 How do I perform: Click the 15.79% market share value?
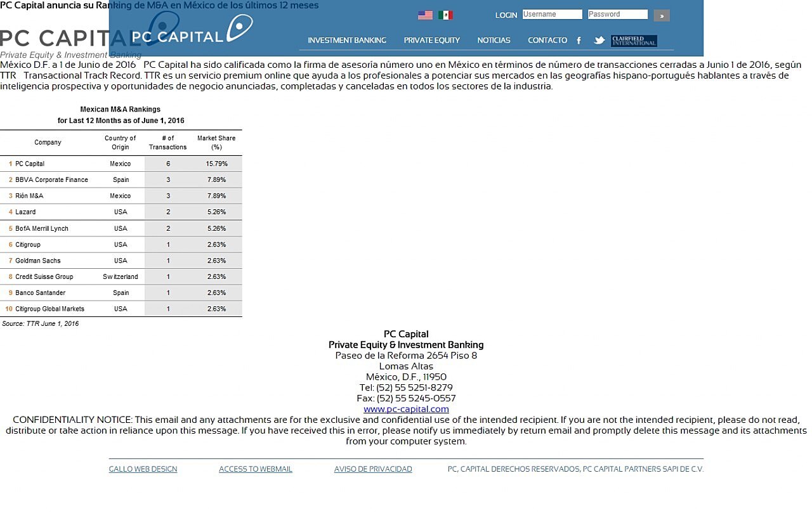pos(216,164)
